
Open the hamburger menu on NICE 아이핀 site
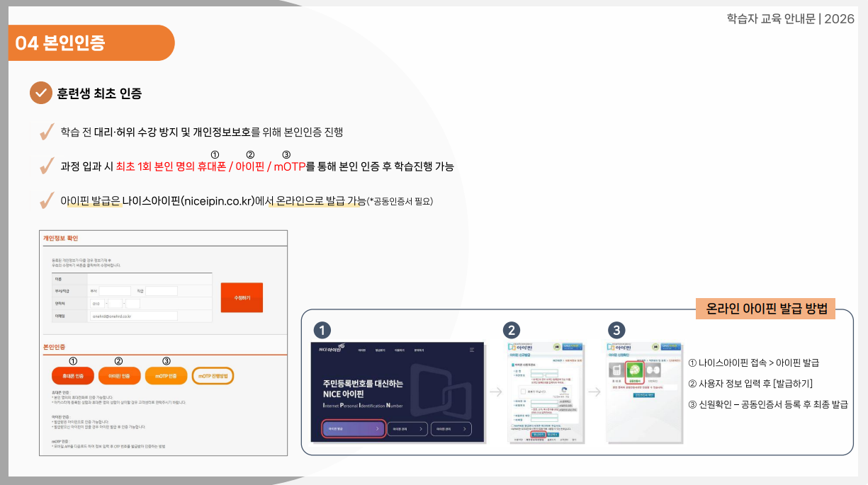click(472, 350)
